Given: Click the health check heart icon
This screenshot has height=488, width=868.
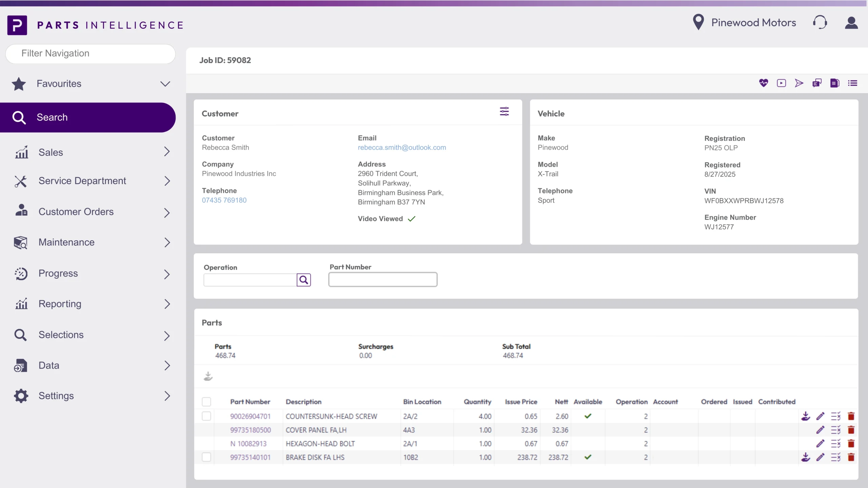Looking at the screenshot, I should [763, 83].
